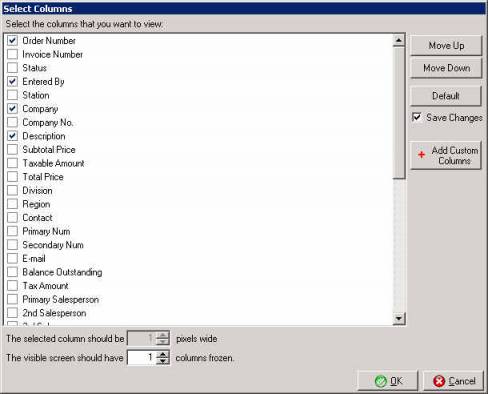The height and width of the screenshot is (394, 488).
Task: Check the Division checkbox
Action: (12, 190)
